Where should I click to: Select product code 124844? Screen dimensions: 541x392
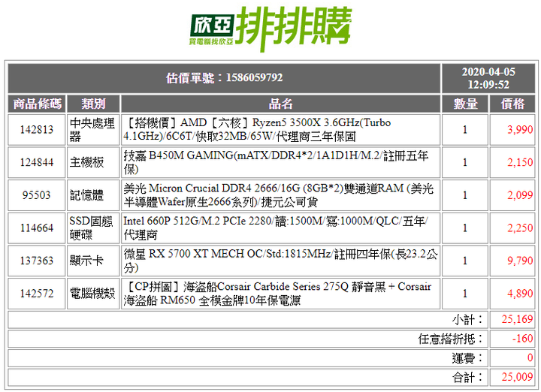(37, 162)
